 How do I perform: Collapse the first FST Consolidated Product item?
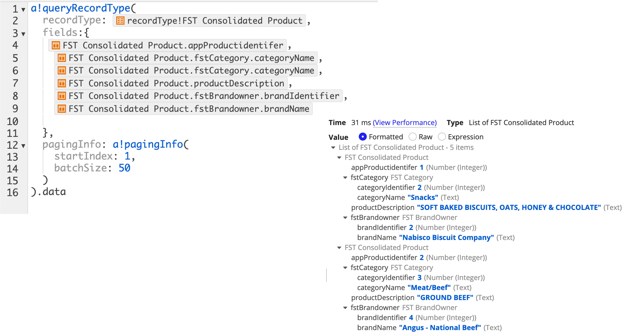pyautogui.click(x=339, y=157)
